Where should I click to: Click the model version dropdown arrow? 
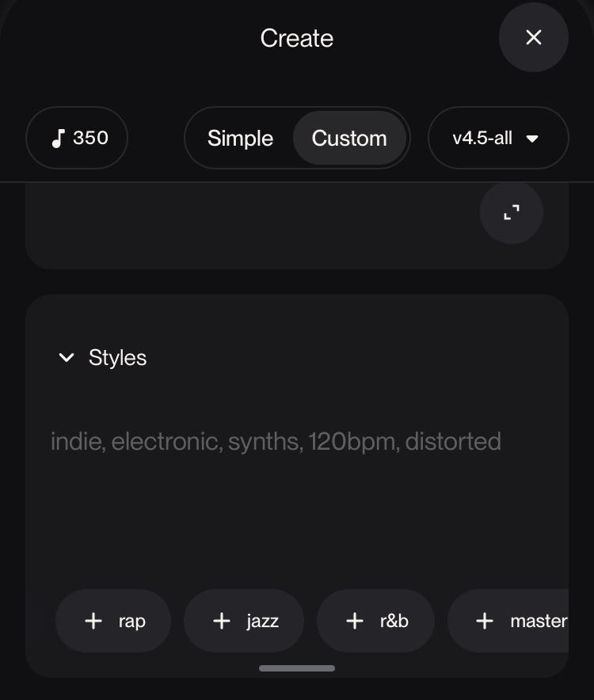532,139
